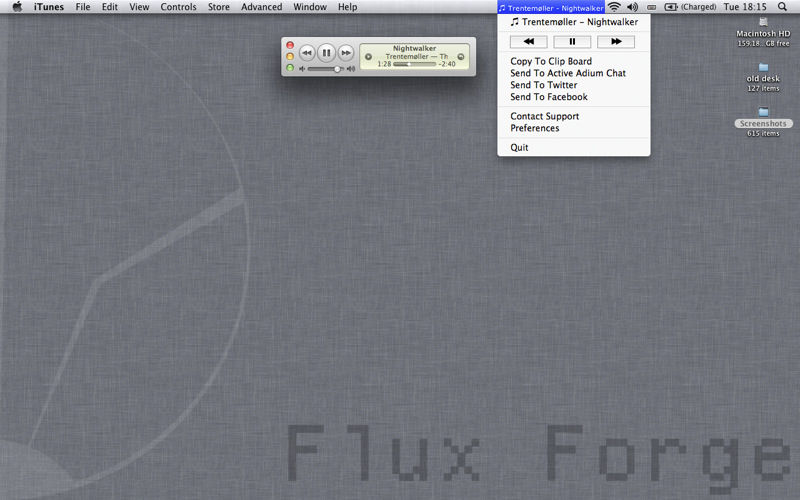Zoom iTunes mini player with green button

[x=290, y=67]
